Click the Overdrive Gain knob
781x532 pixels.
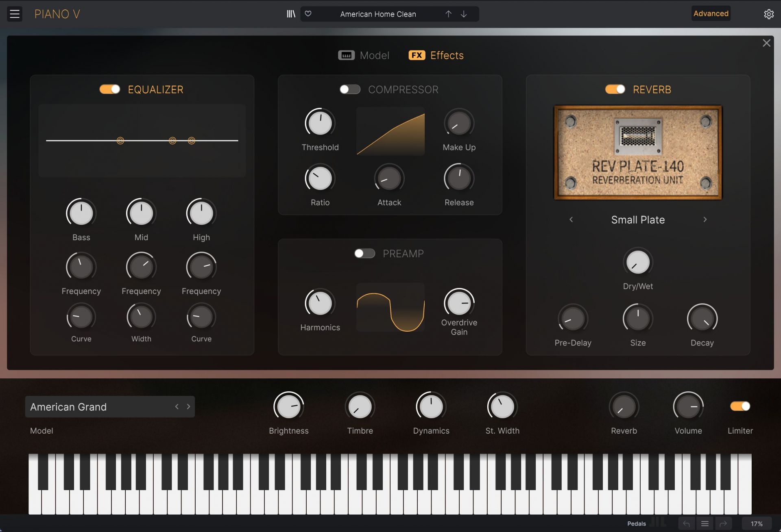(x=459, y=303)
